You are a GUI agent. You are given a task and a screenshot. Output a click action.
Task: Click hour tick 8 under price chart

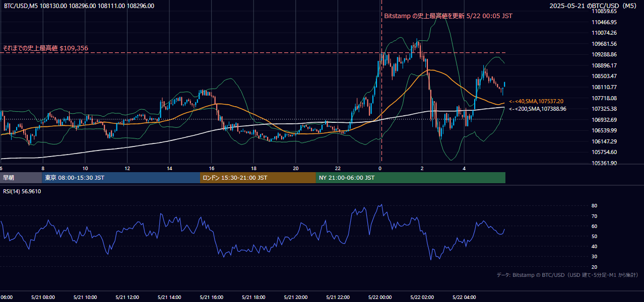coord(43,169)
